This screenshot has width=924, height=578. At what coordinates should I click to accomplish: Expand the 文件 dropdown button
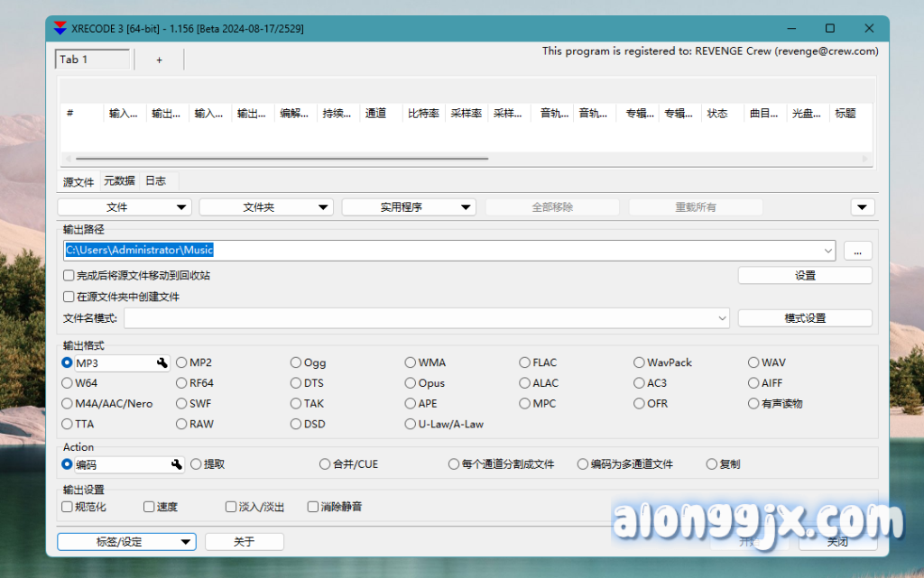pyautogui.click(x=124, y=207)
